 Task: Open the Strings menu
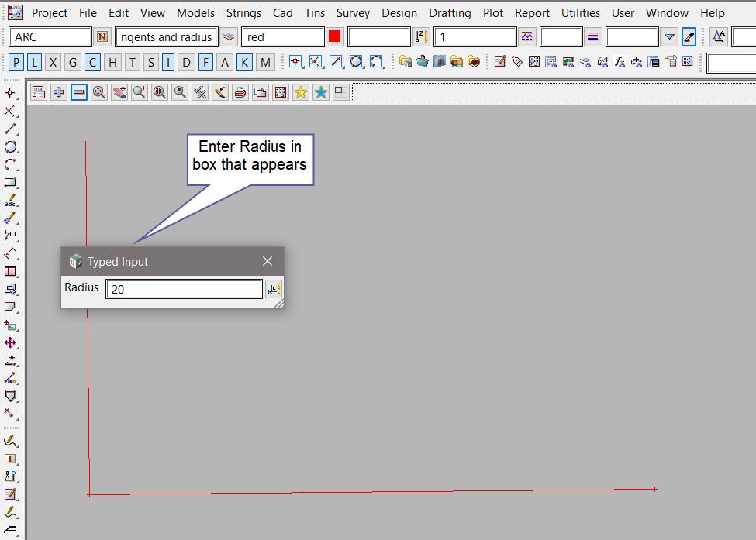point(243,13)
